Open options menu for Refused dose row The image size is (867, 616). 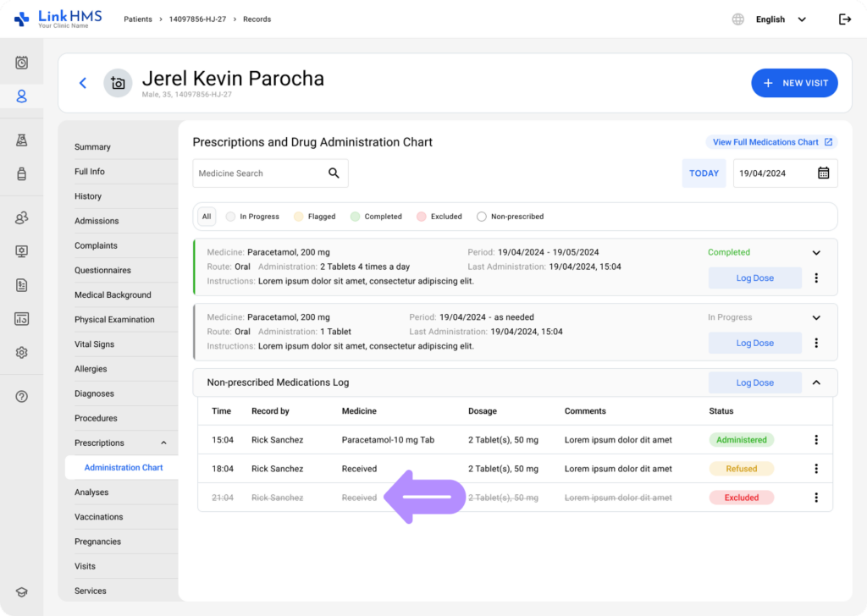pos(816,469)
